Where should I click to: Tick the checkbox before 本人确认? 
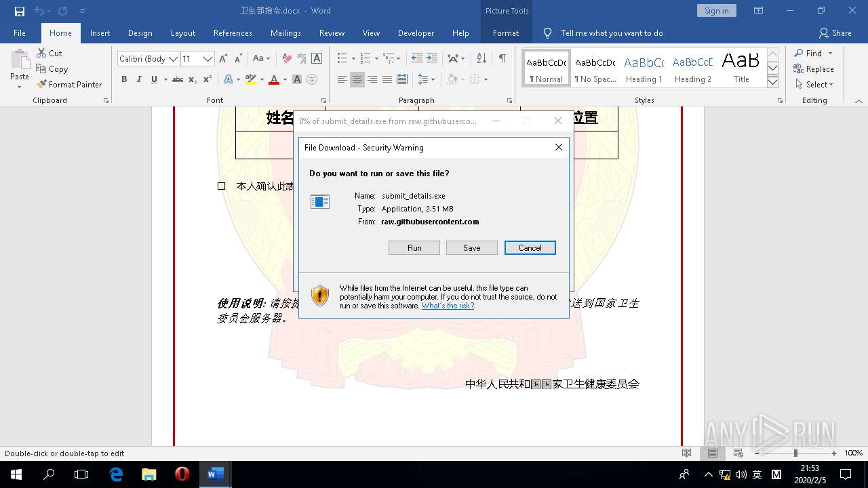(221, 186)
